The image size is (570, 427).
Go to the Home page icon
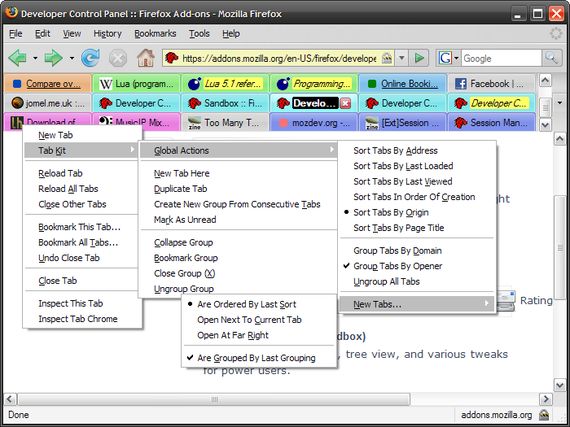coord(146,58)
